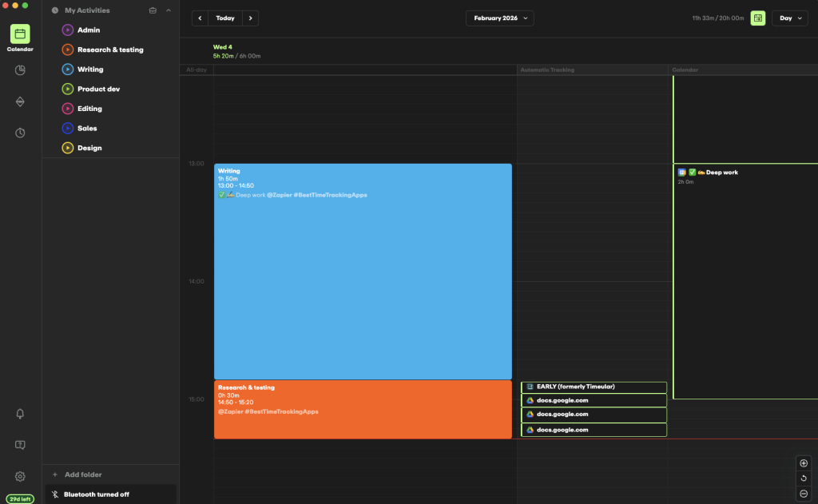Toggle the calendar side panel button
The height and width of the screenshot is (504, 818).
(x=757, y=18)
